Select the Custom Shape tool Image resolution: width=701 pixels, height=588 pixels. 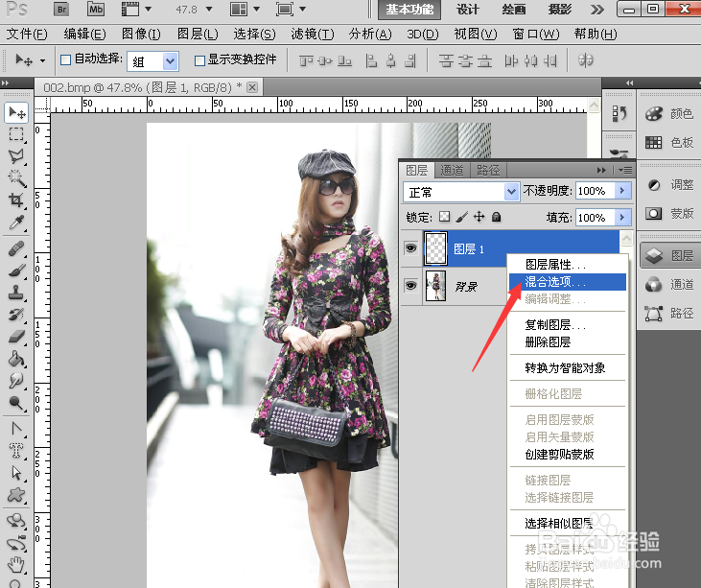tap(16, 495)
